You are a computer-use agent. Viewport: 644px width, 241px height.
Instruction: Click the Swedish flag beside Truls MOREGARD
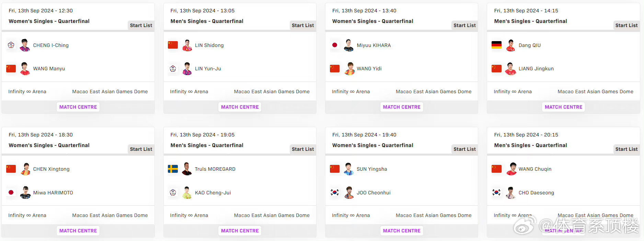(173, 169)
